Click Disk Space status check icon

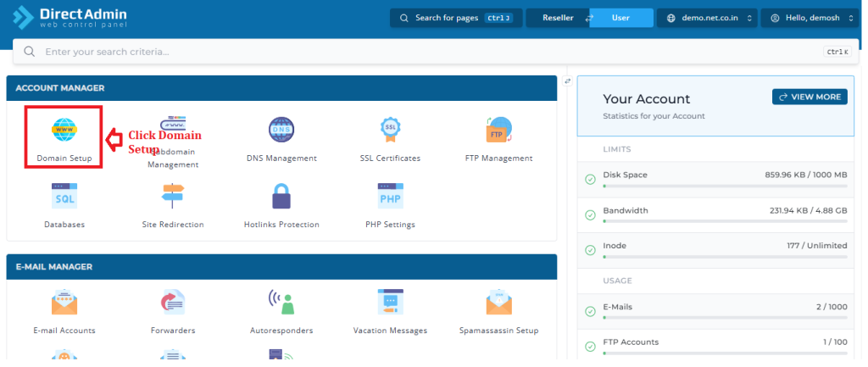(590, 180)
